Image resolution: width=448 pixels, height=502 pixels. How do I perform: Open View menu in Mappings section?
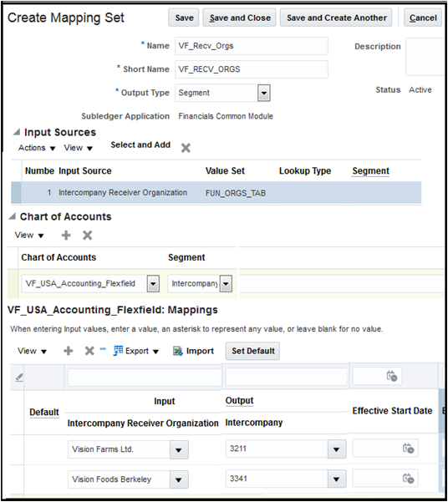pos(32,351)
